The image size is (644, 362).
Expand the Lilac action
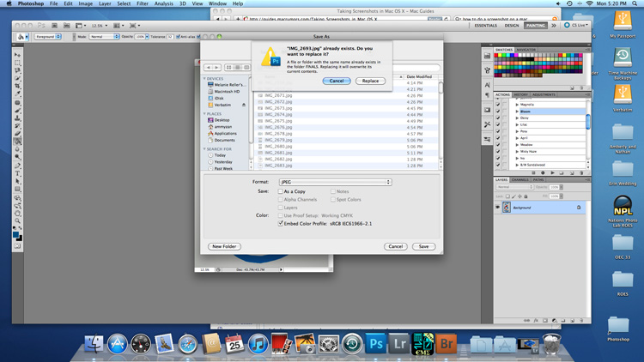[x=517, y=124]
